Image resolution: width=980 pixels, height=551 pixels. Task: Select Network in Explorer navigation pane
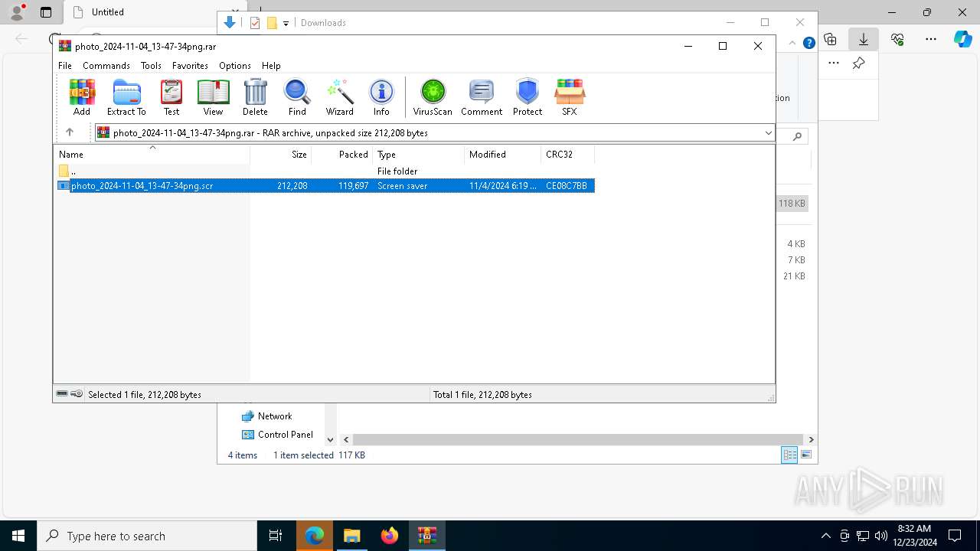point(275,416)
